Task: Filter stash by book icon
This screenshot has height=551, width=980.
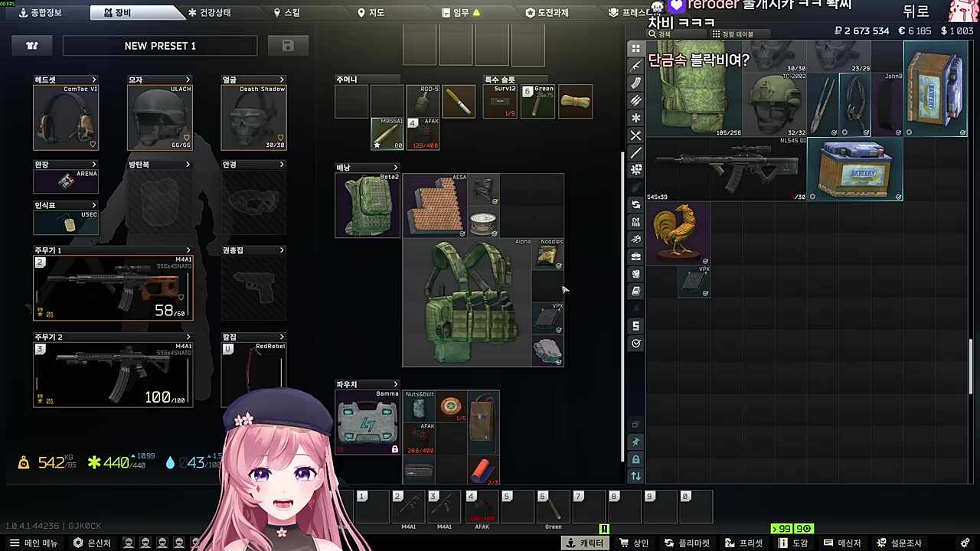Action: (635, 292)
